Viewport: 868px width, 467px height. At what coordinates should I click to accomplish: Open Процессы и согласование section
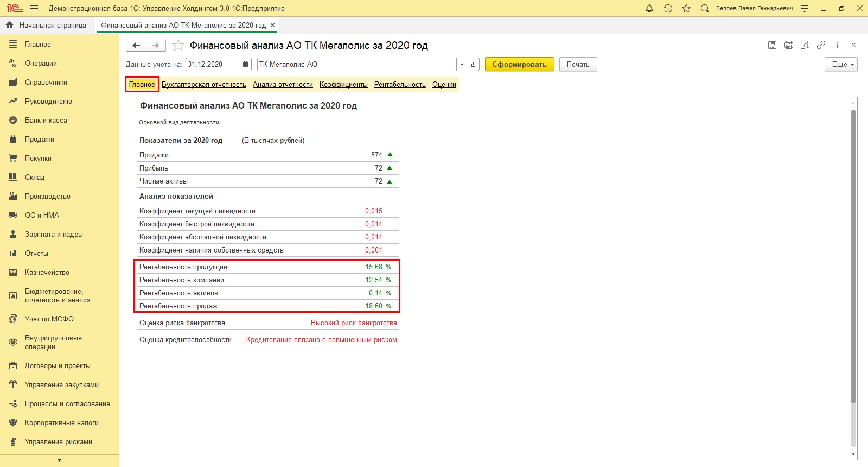pos(60,404)
